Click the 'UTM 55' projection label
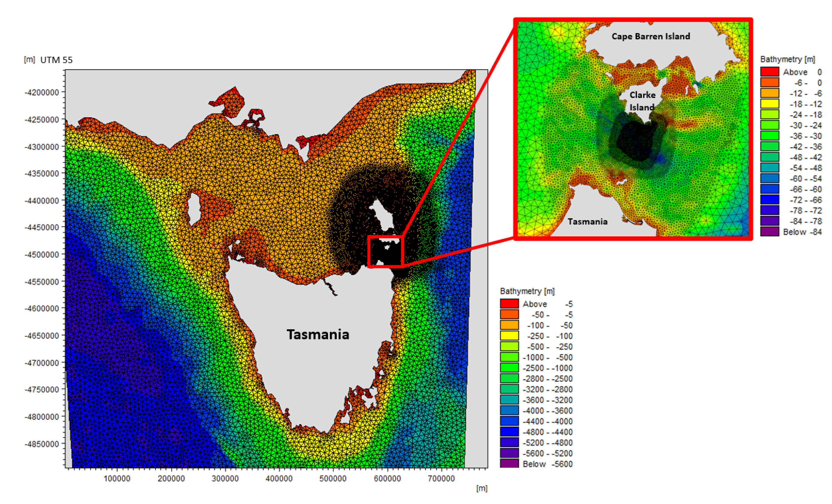Screen dimensions: 832x504 (x=56, y=60)
